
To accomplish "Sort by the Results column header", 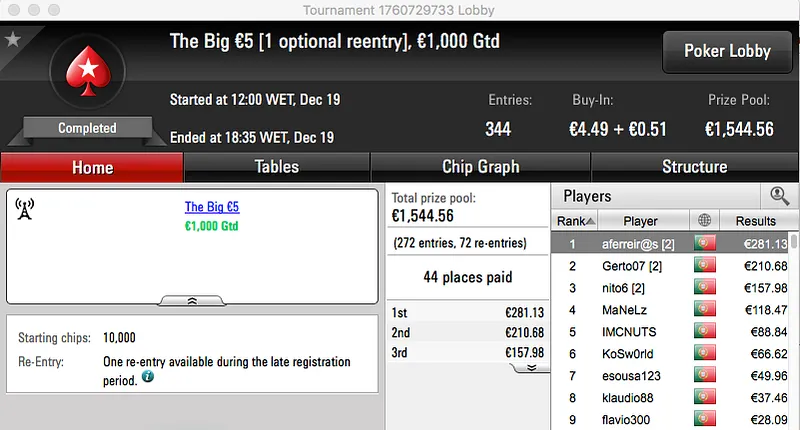I will pyautogui.click(x=755, y=221).
